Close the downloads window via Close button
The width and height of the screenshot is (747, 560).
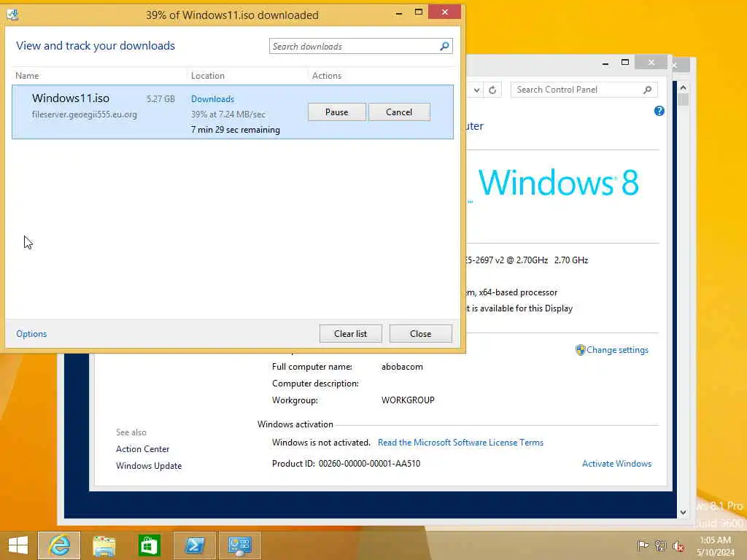(x=421, y=334)
